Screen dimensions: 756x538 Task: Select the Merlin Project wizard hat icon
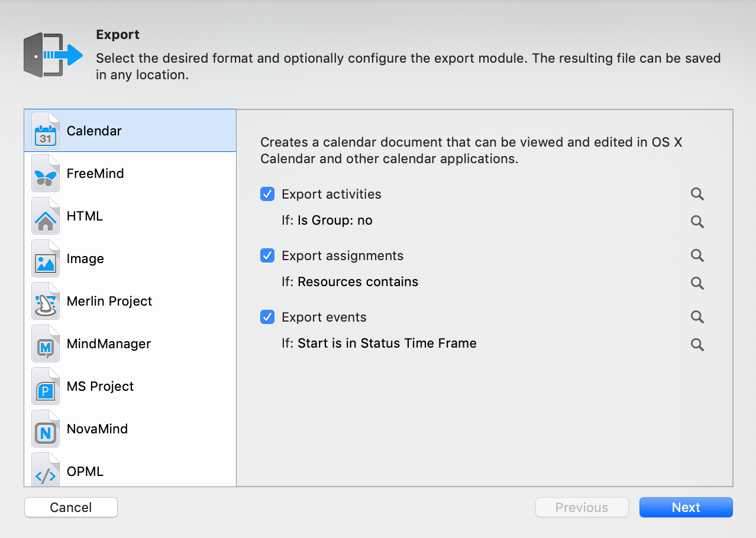point(46,301)
